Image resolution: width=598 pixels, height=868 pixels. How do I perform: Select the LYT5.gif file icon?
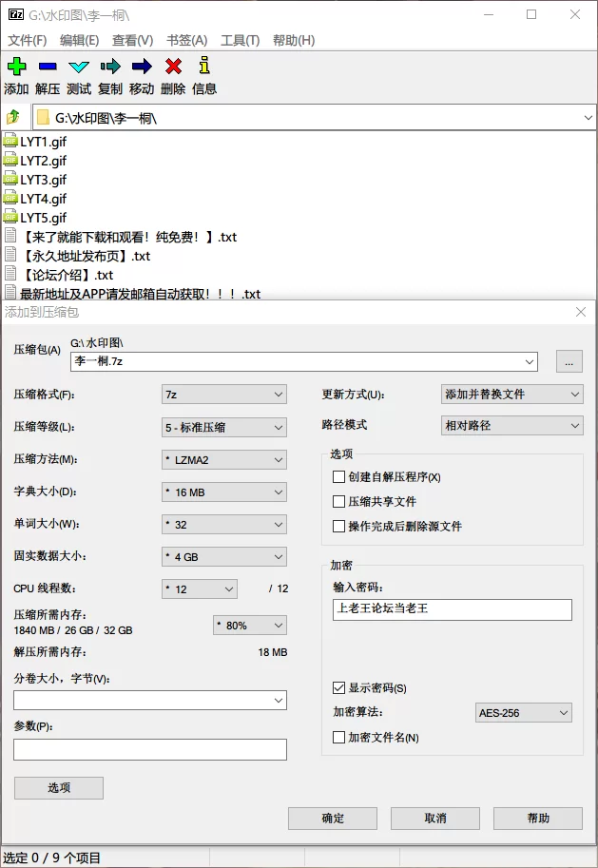point(10,217)
